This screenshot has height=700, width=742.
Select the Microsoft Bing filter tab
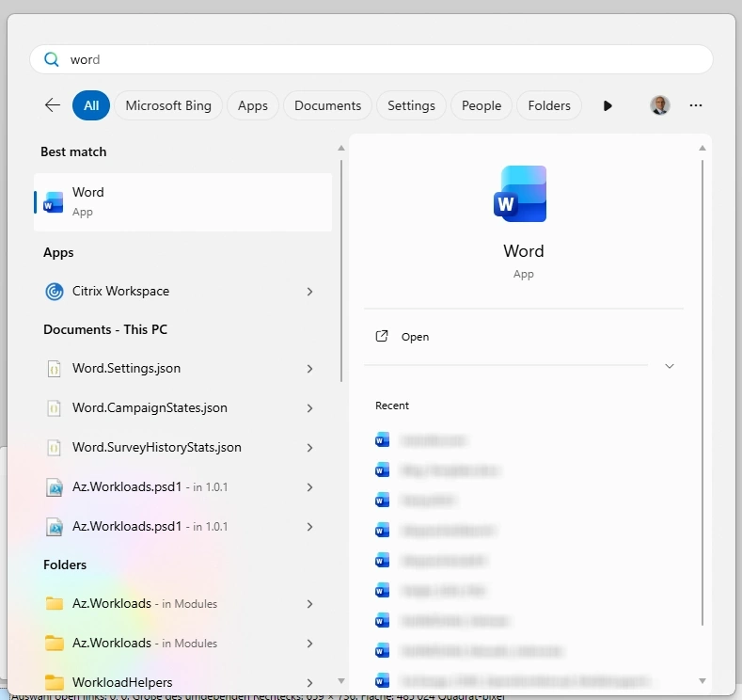(168, 105)
